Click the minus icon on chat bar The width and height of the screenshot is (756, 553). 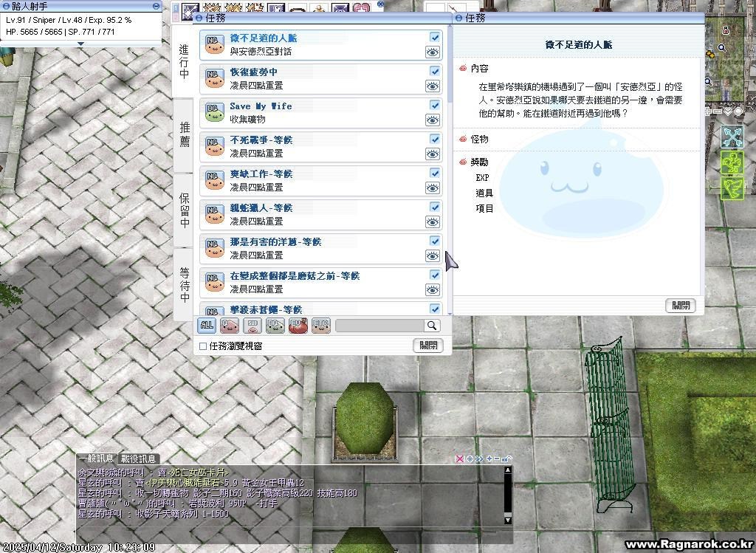pos(497,458)
